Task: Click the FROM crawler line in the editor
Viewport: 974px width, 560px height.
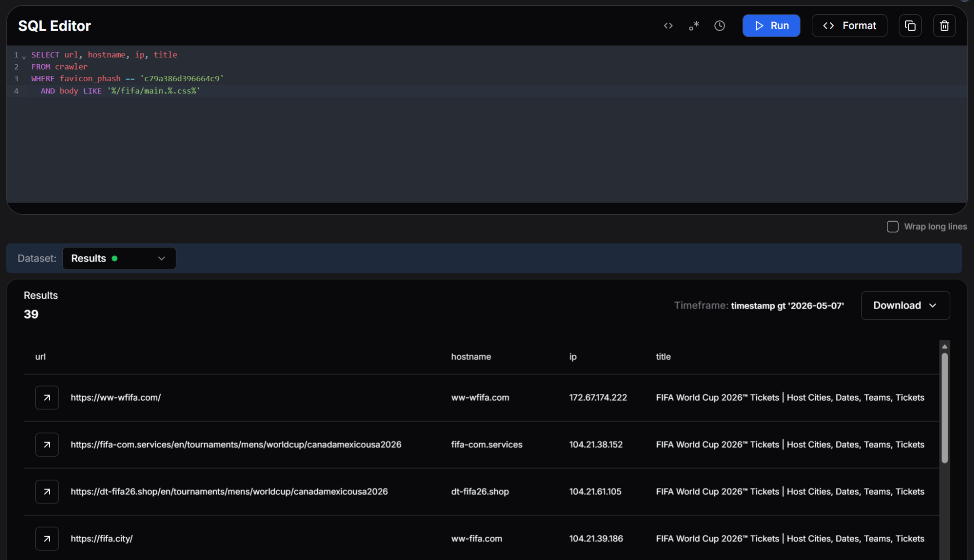Action: [59, 67]
